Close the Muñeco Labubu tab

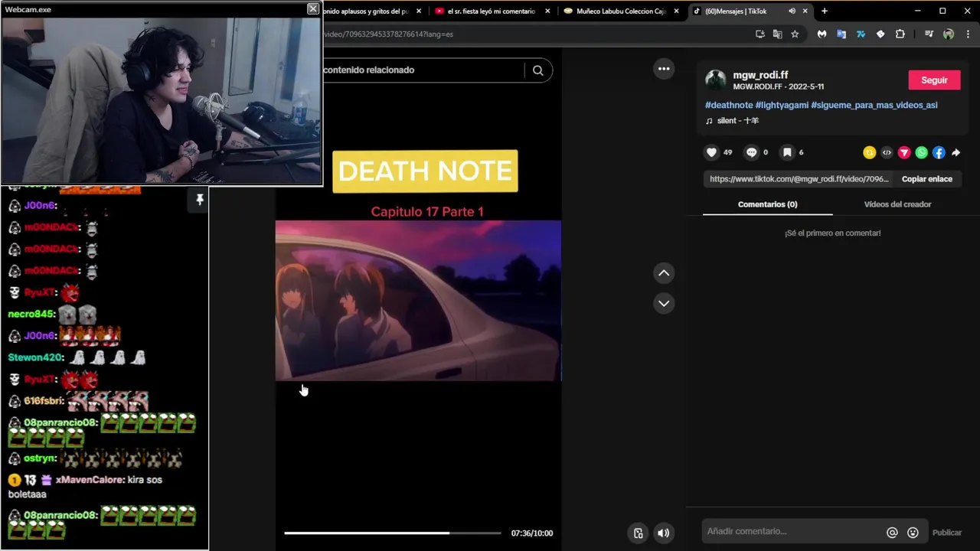(x=676, y=11)
